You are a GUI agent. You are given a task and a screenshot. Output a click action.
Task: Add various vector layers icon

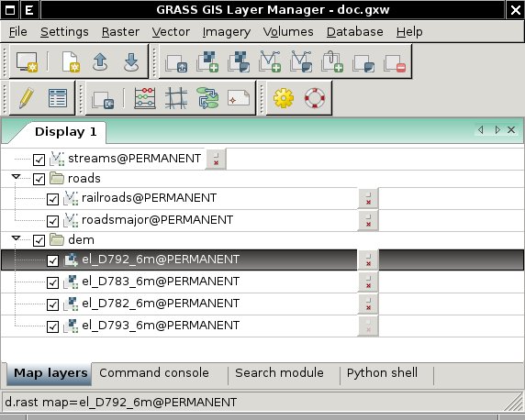301,62
